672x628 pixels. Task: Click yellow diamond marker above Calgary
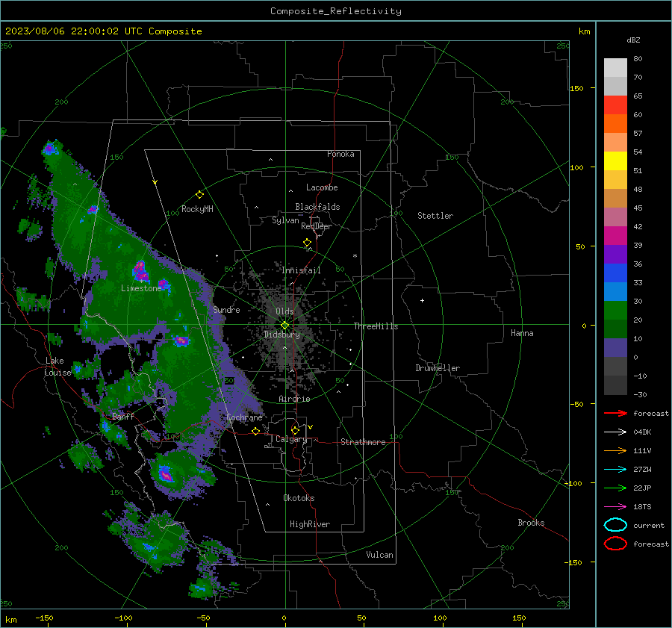pyautogui.click(x=295, y=430)
